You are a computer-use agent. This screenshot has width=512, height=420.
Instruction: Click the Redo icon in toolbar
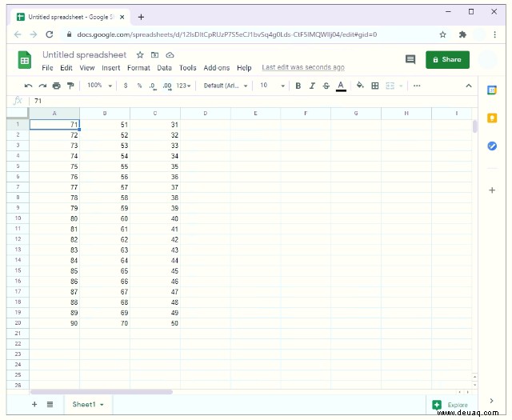pos(42,86)
